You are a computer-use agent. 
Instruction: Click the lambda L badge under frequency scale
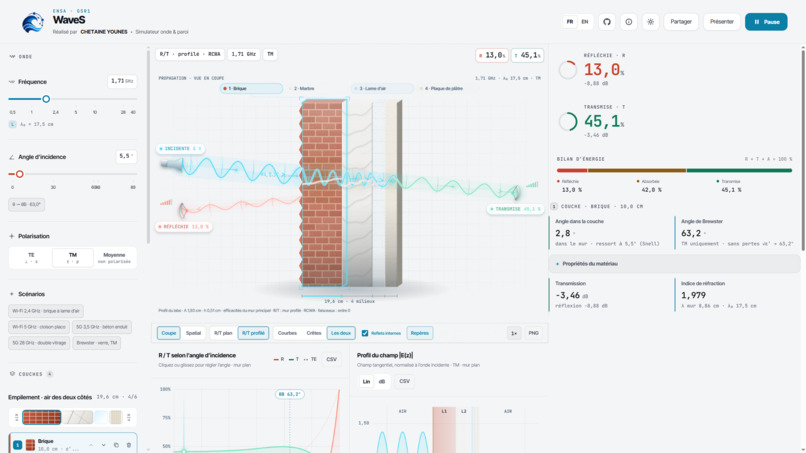point(12,124)
